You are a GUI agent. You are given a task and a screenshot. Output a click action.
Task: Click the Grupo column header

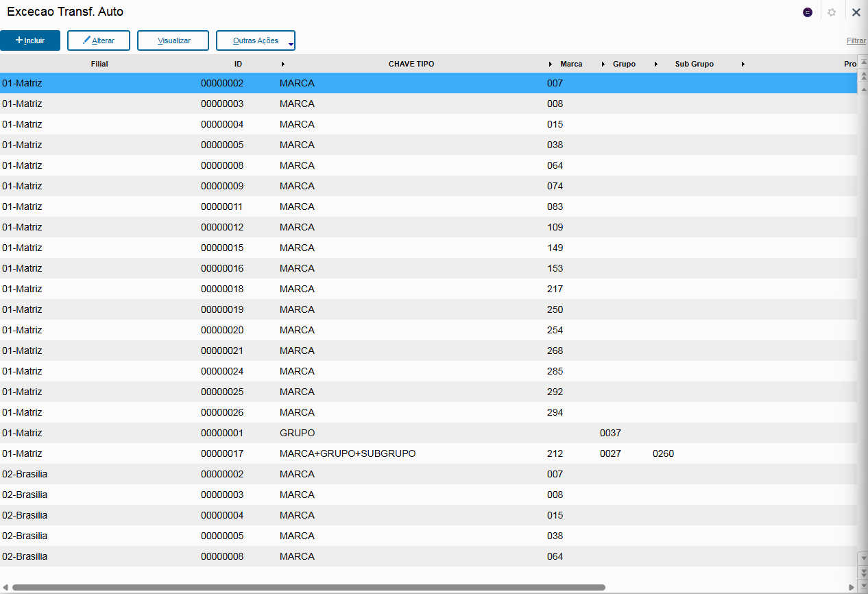pyautogui.click(x=624, y=64)
